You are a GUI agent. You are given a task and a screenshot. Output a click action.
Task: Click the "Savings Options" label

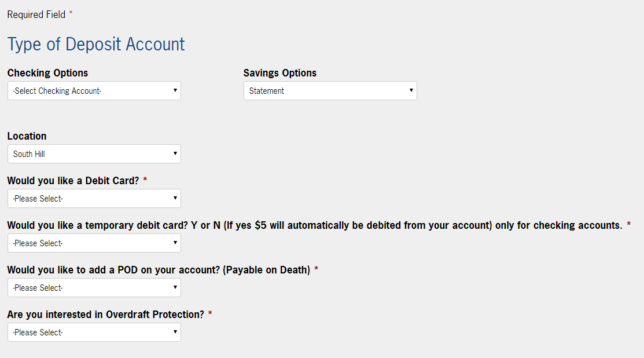(280, 73)
